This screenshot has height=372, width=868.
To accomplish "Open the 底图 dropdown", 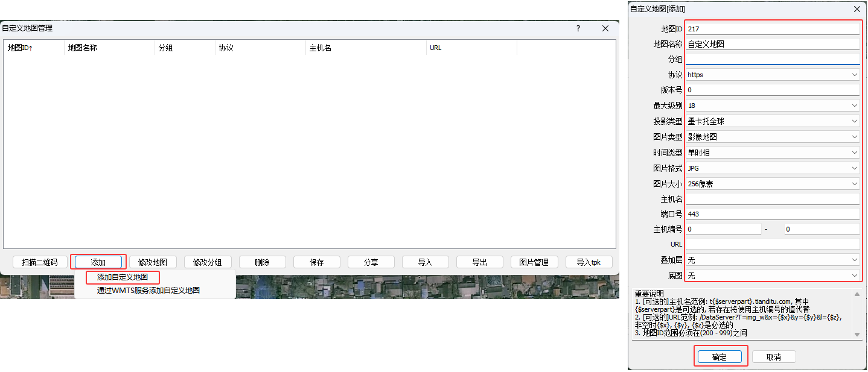I will 772,276.
